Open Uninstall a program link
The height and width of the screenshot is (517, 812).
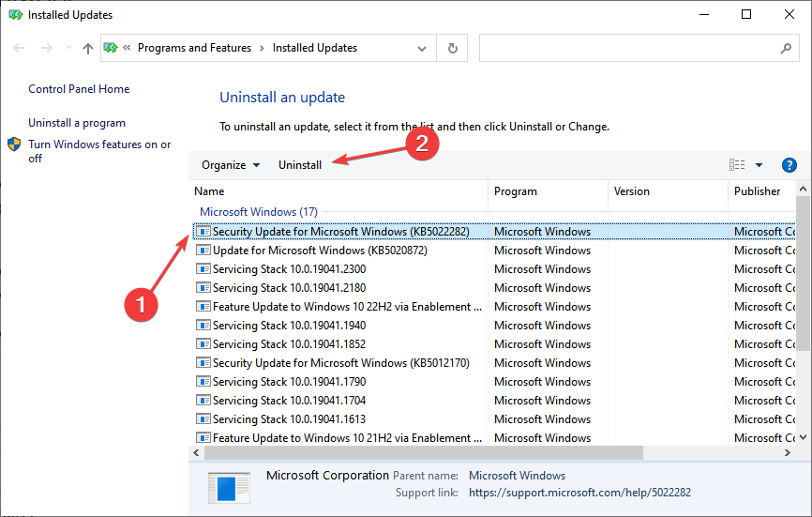(x=77, y=123)
